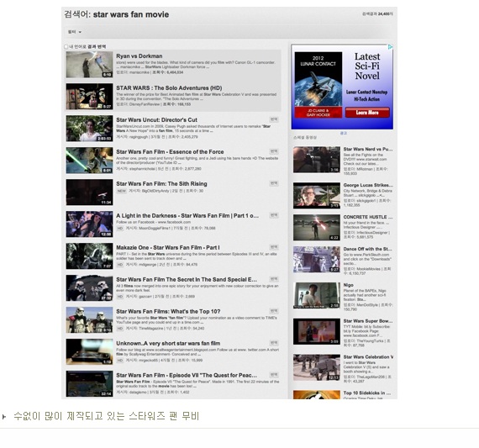Check the 내 언어로 결과 번역 checkbox
The height and width of the screenshot is (448, 479).
[x=66, y=47]
